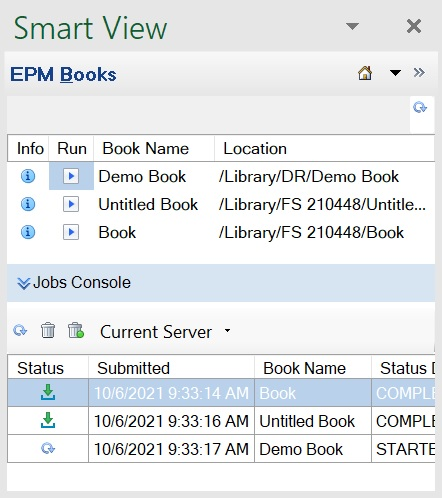Select Untitled Book name in books list
The height and width of the screenshot is (498, 442).
pyautogui.click(x=148, y=204)
